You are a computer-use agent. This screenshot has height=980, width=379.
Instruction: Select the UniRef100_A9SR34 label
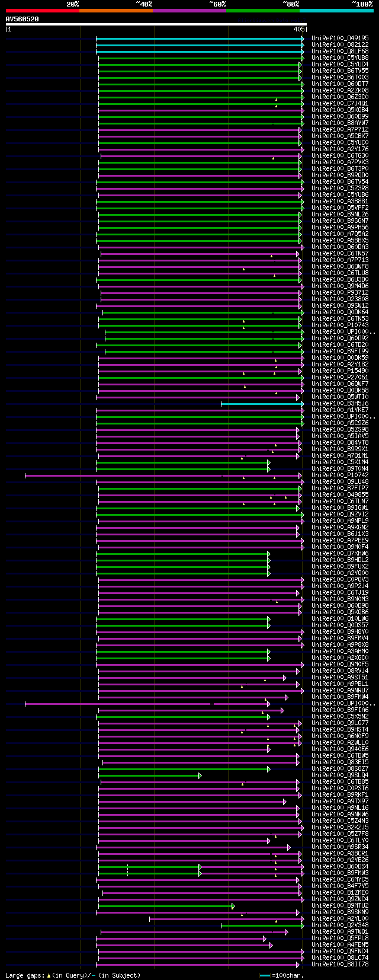click(x=340, y=847)
